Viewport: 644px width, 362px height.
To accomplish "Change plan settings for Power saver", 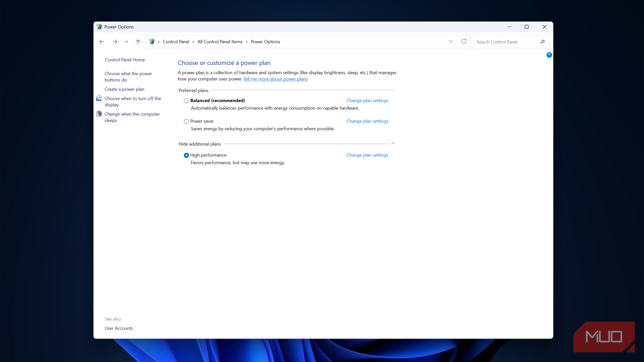I will (367, 121).
